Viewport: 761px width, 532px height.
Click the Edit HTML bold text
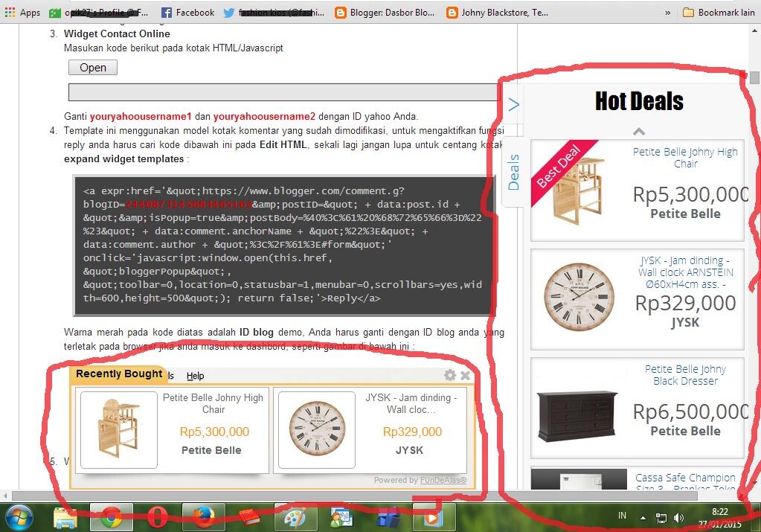[283, 144]
